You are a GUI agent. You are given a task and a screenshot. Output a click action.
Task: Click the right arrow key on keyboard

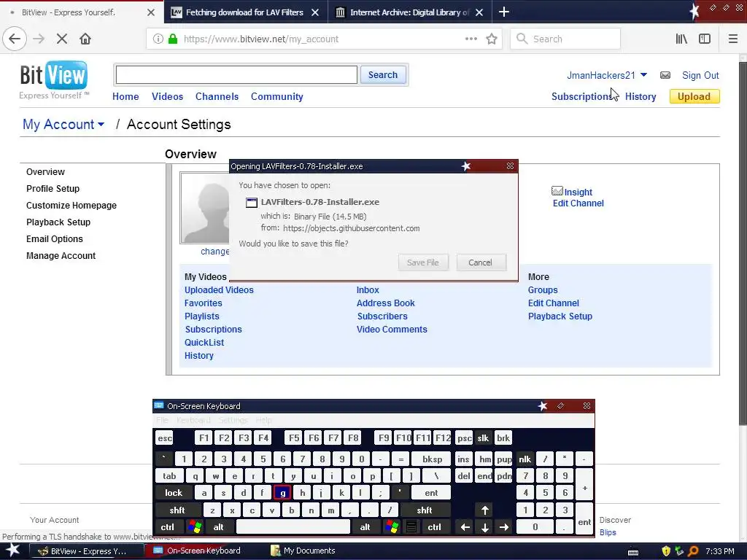click(x=504, y=527)
